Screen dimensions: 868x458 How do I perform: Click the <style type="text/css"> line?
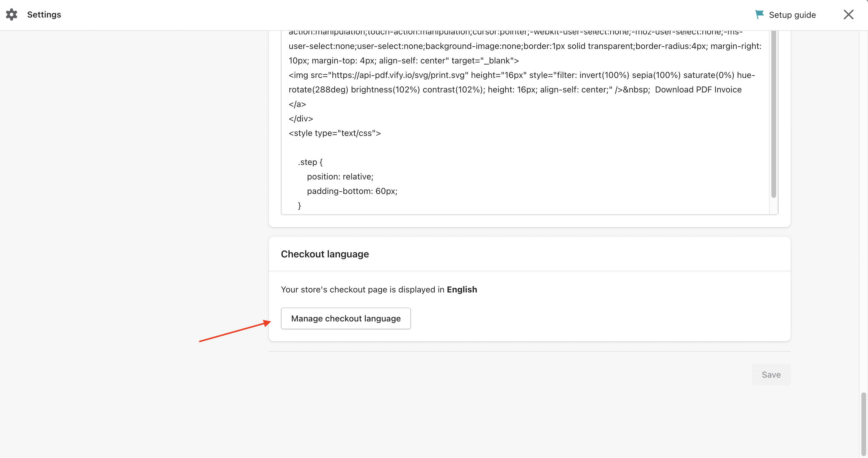coord(335,133)
